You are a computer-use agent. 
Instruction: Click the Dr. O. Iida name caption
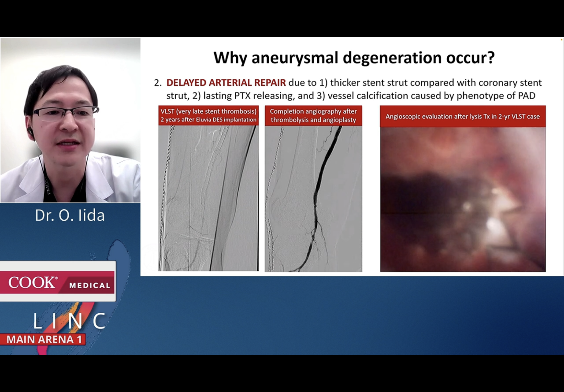[70, 215]
